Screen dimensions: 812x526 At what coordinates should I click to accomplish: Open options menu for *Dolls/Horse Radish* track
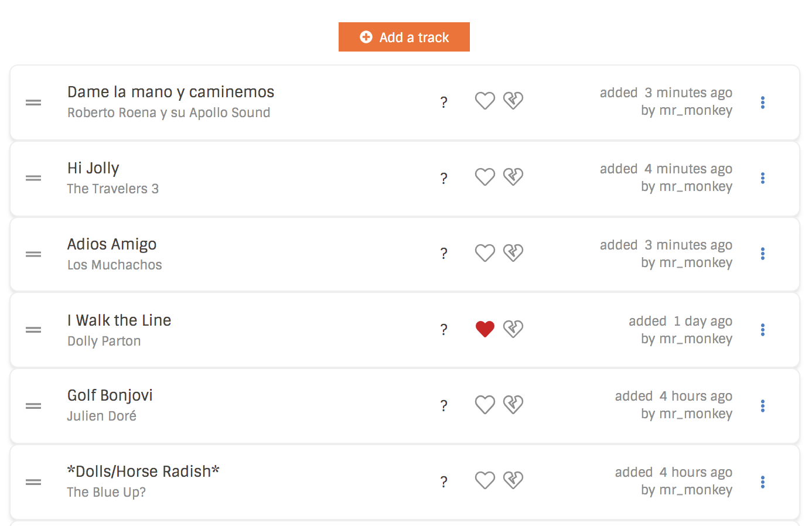coord(763,481)
